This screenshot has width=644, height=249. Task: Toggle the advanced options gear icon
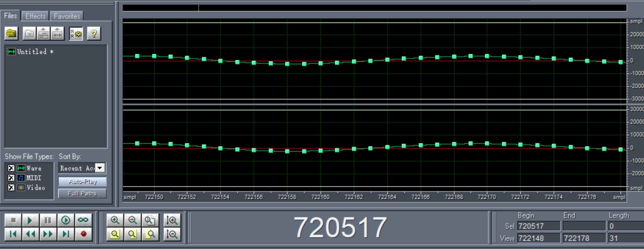[x=76, y=33]
